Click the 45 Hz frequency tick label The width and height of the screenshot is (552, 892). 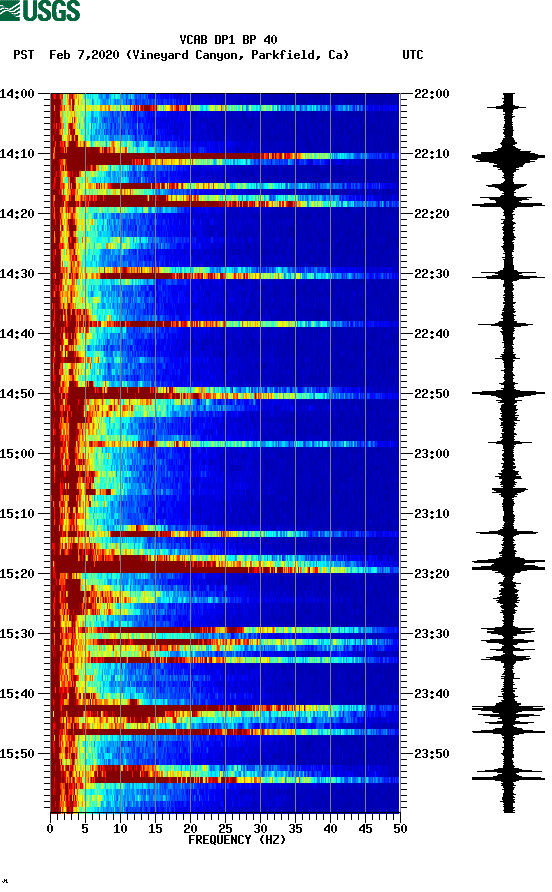(365, 829)
